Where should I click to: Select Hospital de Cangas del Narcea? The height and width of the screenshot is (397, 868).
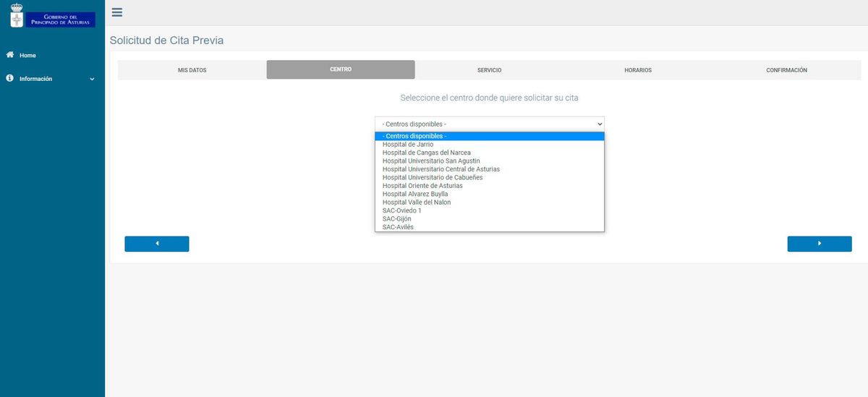426,153
